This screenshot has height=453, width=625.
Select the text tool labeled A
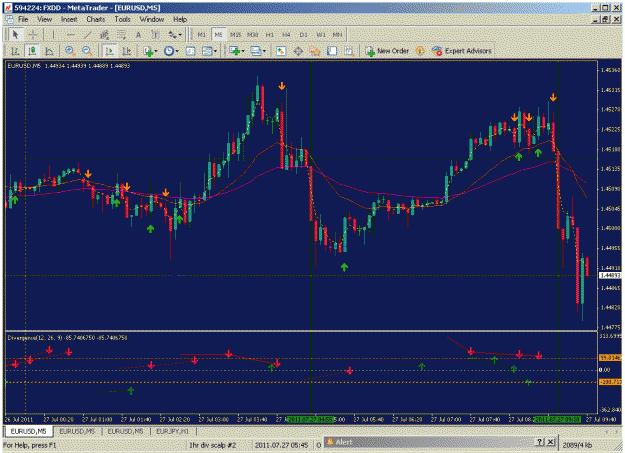tap(138, 35)
